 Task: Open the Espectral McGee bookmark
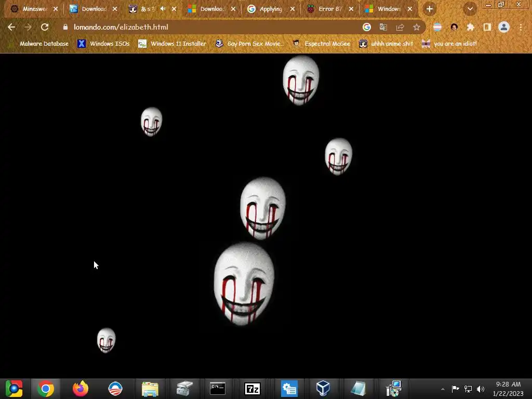point(321,44)
